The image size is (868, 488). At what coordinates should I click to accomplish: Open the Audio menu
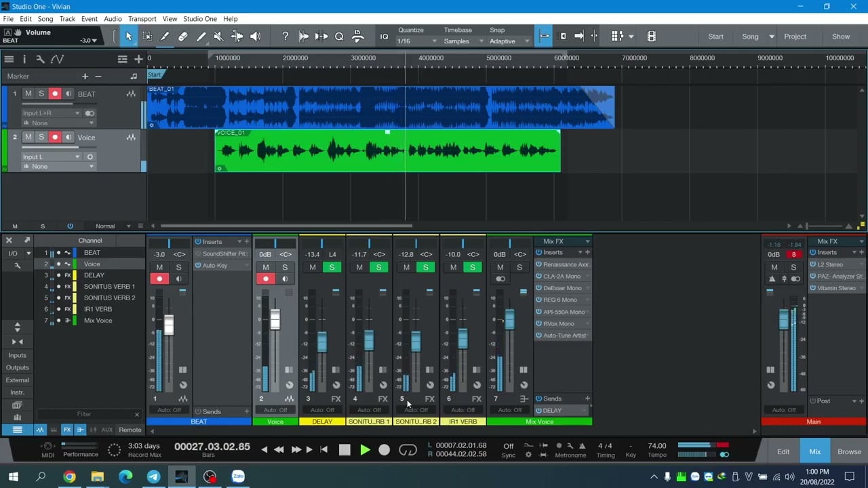pos(113,19)
